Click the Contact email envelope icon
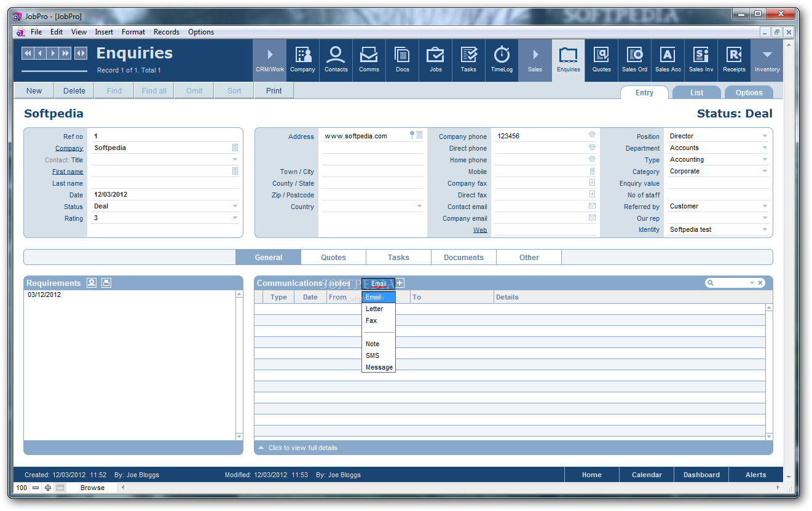 tap(592, 206)
